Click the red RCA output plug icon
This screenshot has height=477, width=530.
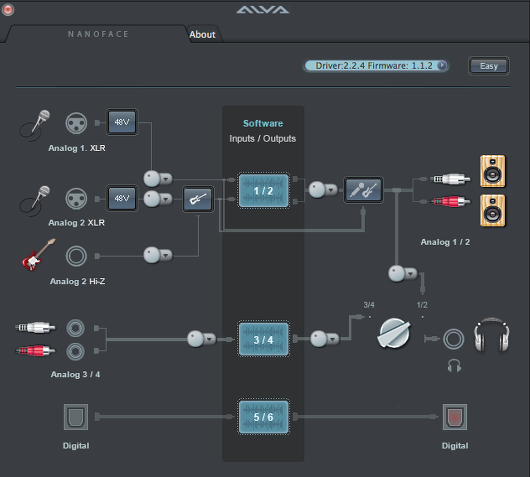pyautogui.click(x=450, y=202)
